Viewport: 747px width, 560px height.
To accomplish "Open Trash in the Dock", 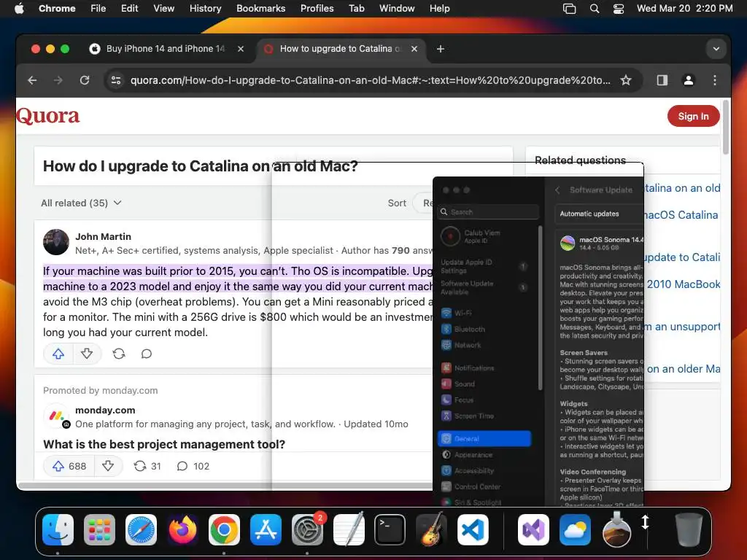I will [689, 529].
